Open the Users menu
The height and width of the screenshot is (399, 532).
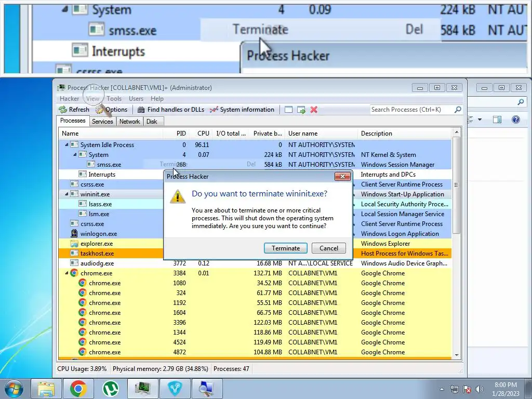pos(136,98)
